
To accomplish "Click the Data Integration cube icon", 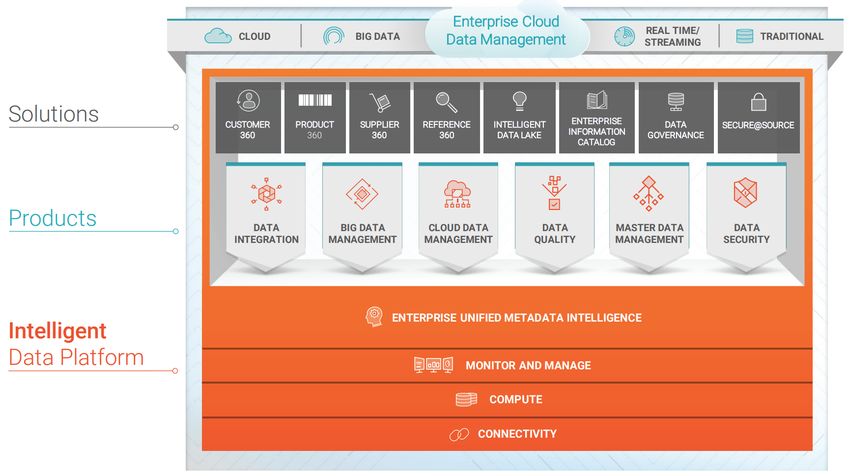I will tap(266, 194).
